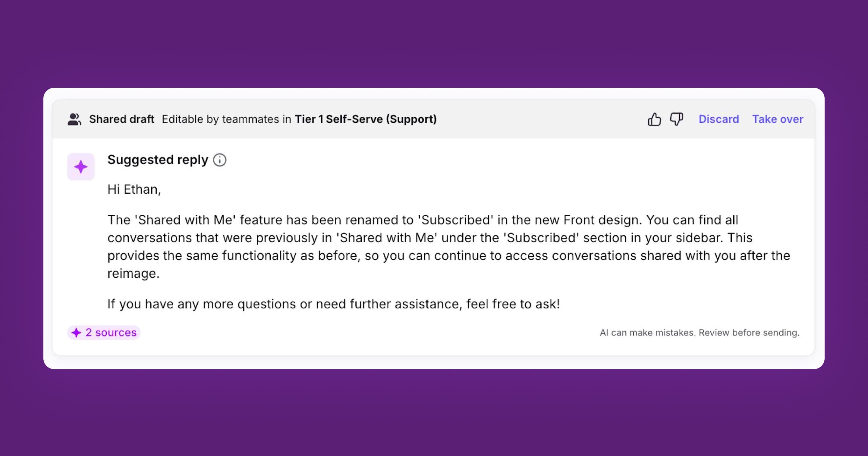Expand the 2 sources chip
Image resolution: width=868 pixels, height=456 pixels.
coord(104,333)
